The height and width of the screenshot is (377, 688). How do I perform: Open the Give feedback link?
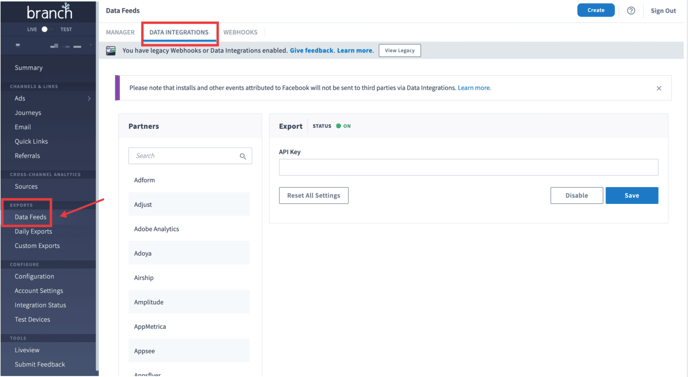click(x=312, y=50)
